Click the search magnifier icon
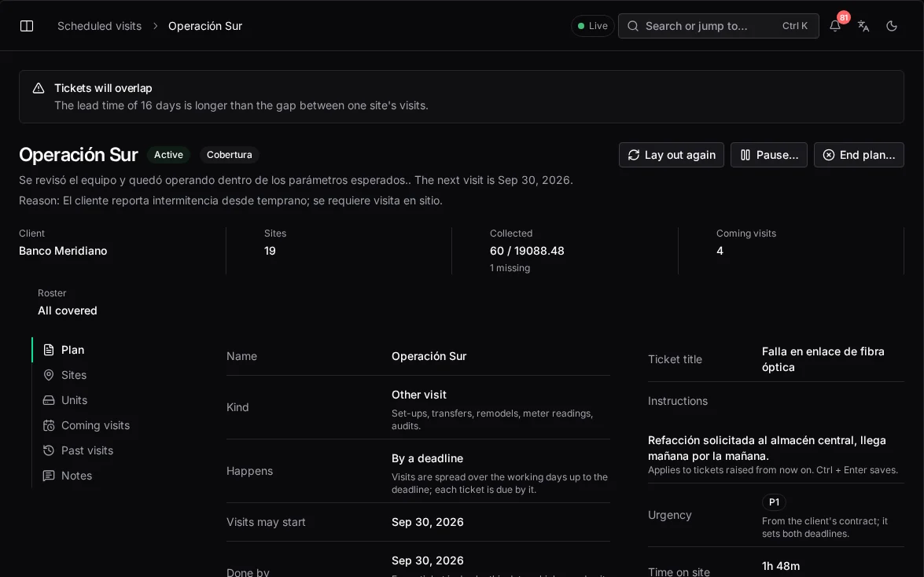This screenshot has width=924, height=577. click(633, 26)
